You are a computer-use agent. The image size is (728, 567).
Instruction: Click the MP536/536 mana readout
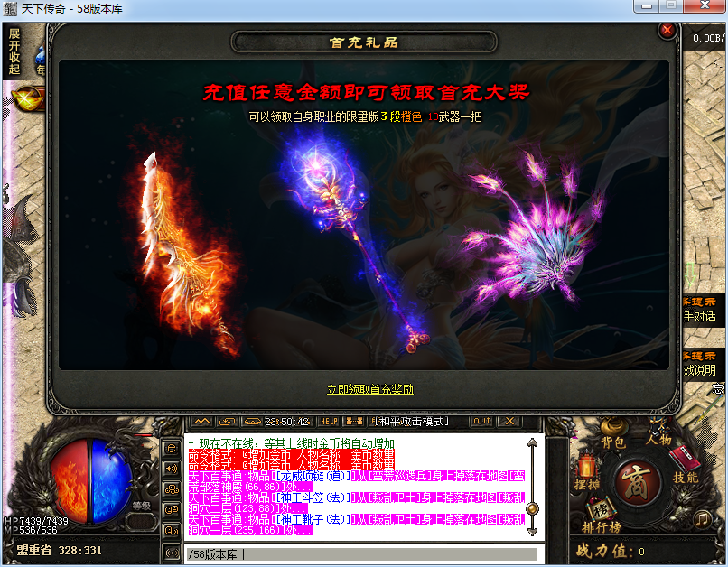point(31,530)
